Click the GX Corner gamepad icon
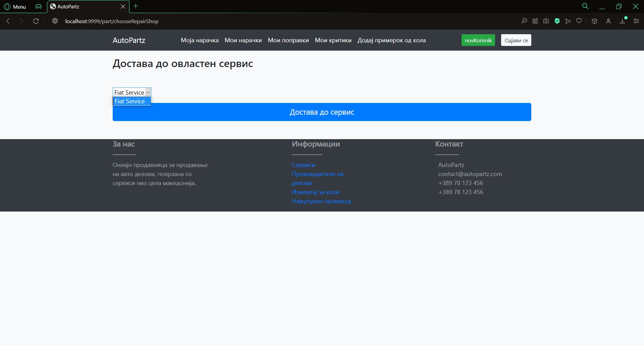The height and width of the screenshot is (345, 644). click(x=39, y=7)
